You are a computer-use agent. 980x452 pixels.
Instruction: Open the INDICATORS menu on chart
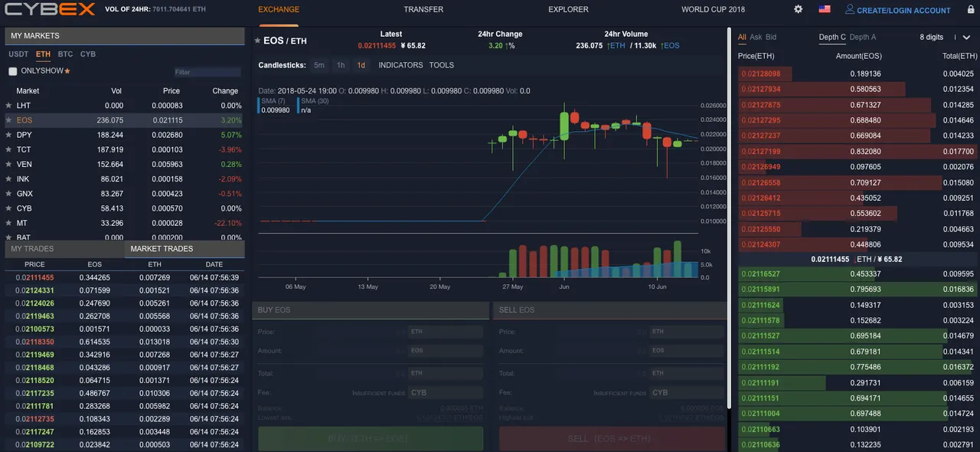[x=400, y=65]
